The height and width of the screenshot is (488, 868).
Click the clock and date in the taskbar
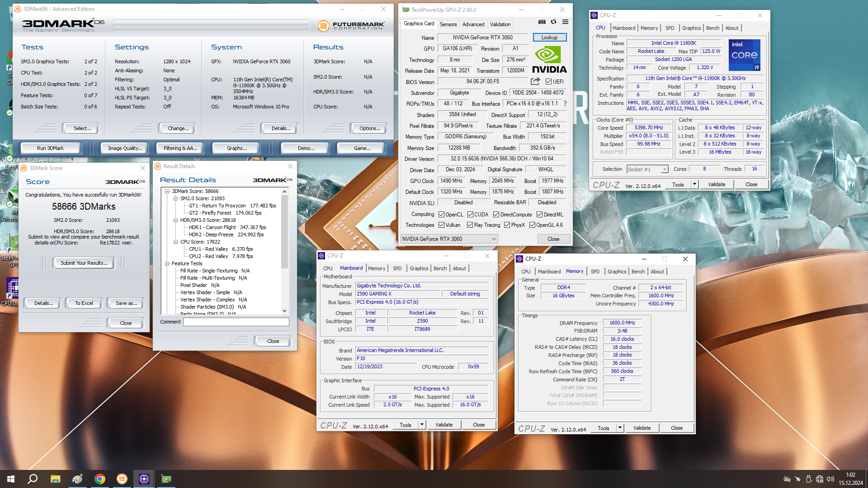point(851,479)
